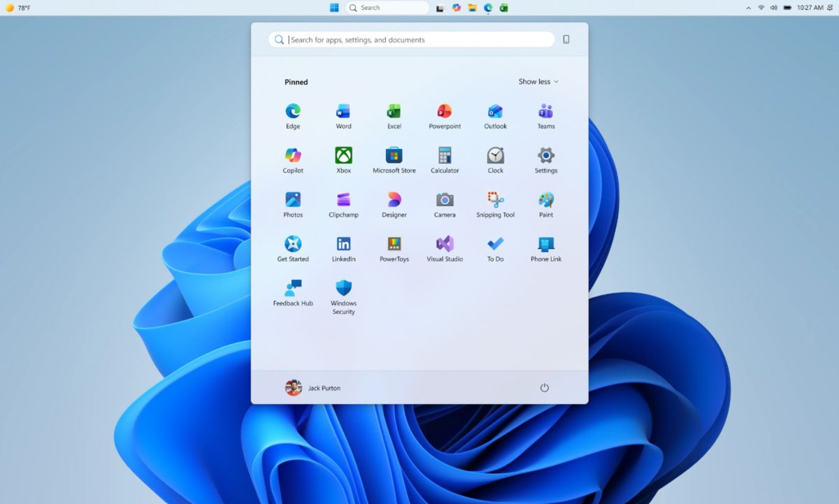The image size is (839, 504).
Task: Click the taskbar Search box
Action: [x=387, y=8]
